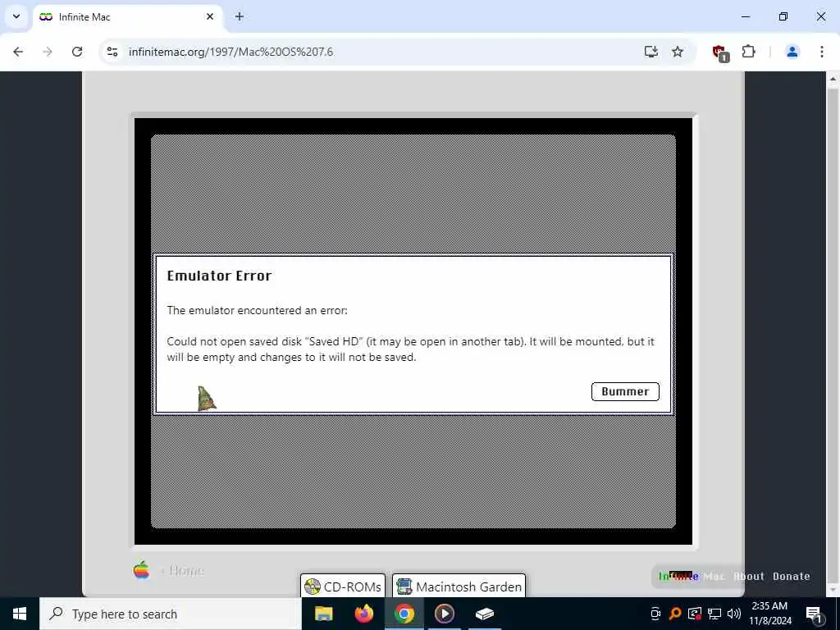The height and width of the screenshot is (630, 840).
Task: Open the CD-ROMs drawer tab
Action: 343,587
